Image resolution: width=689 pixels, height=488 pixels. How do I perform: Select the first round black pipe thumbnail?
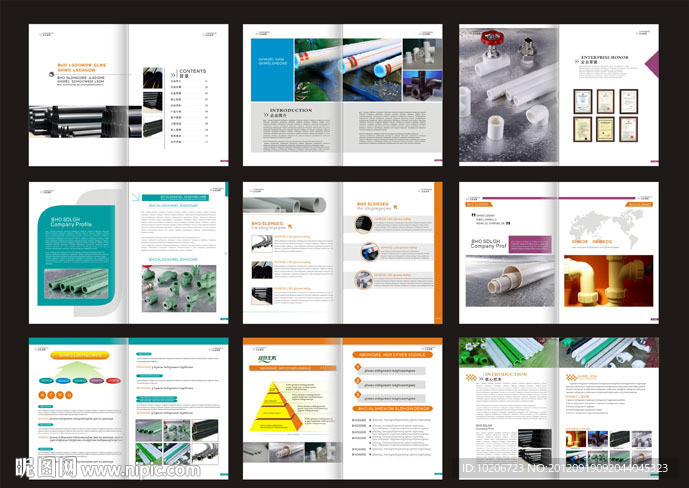coord(363,224)
